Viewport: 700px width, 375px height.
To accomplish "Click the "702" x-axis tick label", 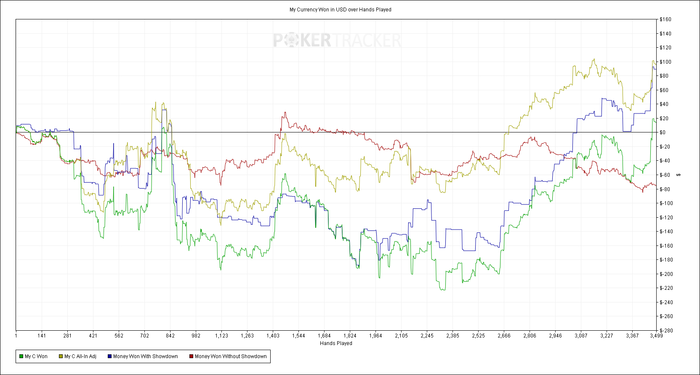I will pyautogui.click(x=144, y=335).
